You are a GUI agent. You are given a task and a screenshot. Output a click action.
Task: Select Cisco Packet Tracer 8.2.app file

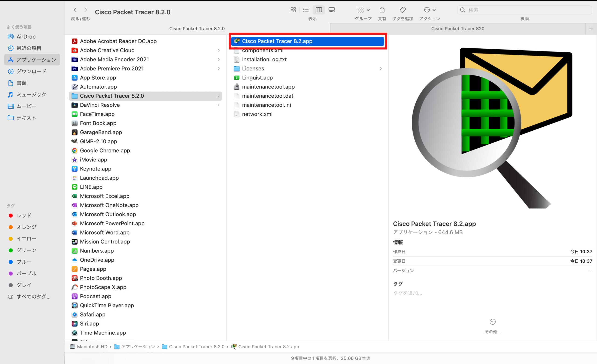pyautogui.click(x=307, y=41)
